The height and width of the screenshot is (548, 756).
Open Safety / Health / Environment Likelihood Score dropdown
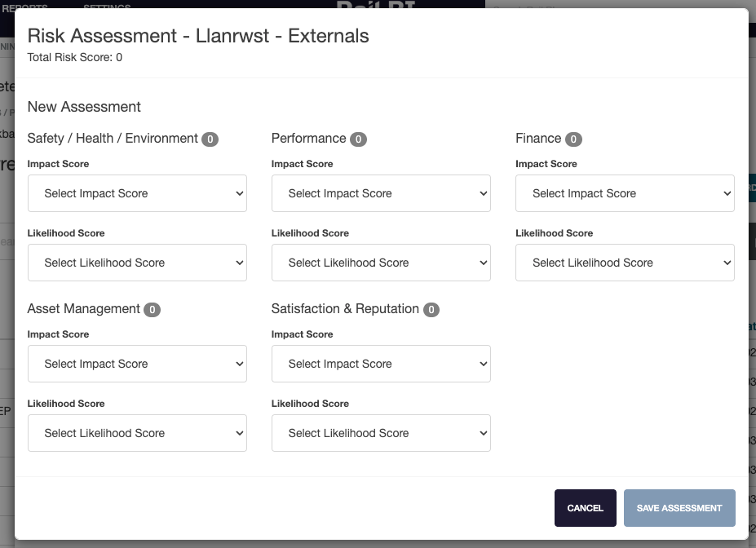pos(137,263)
